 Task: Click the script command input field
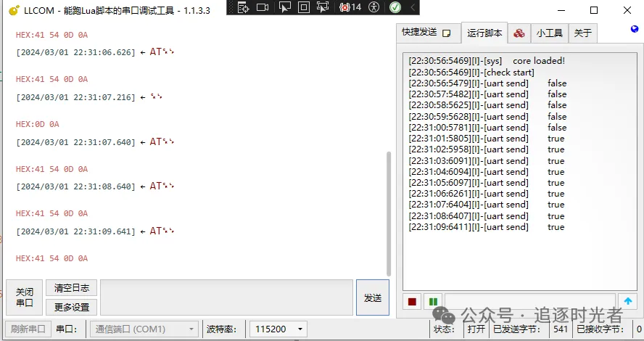pos(530,302)
